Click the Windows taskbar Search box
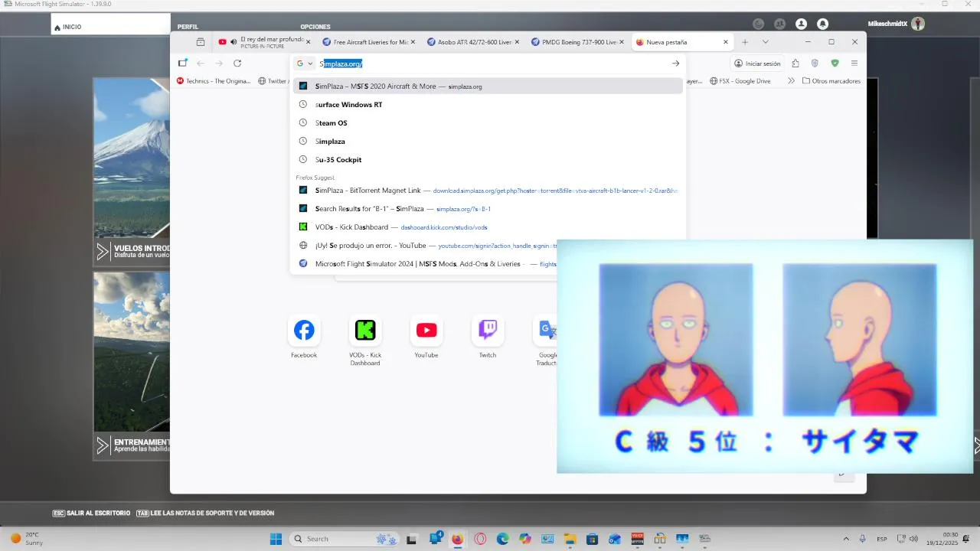The height and width of the screenshot is (551, 980). pos(343,539)
